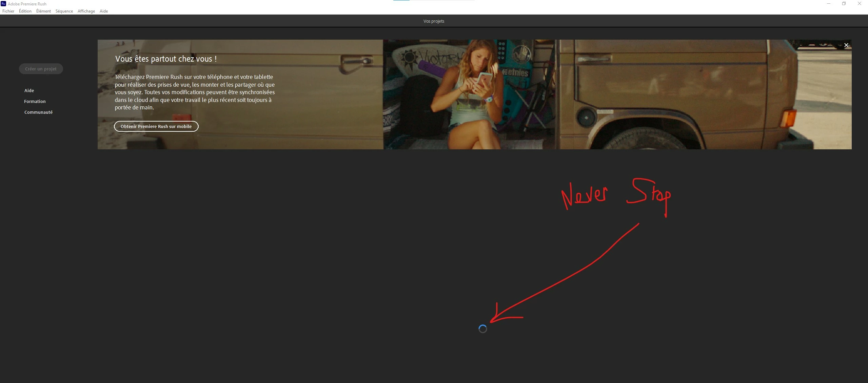Open the Aide menu in menu bar
The height and width of the screenshot is (383, 868).
pyautogui.click(x=104, y=11)
